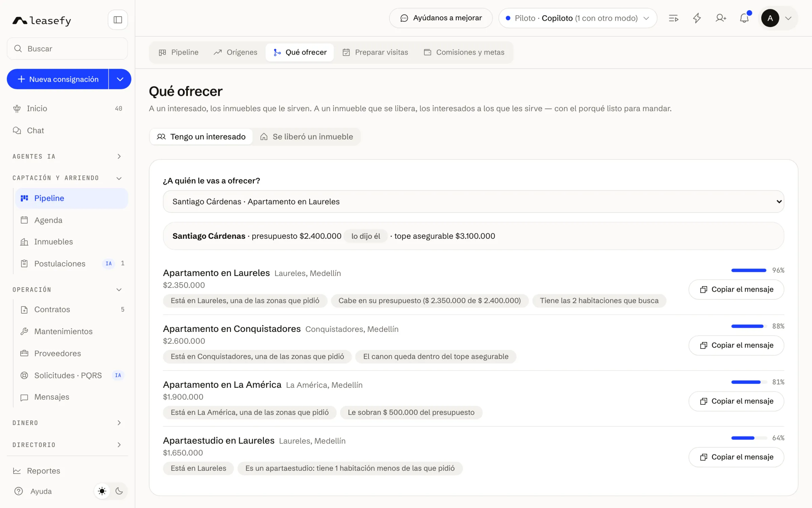Image resolution: width=812 pixels, height=508 pixels.
Task: Open the playlist-style queue icon in header
Action: [674, 18]
